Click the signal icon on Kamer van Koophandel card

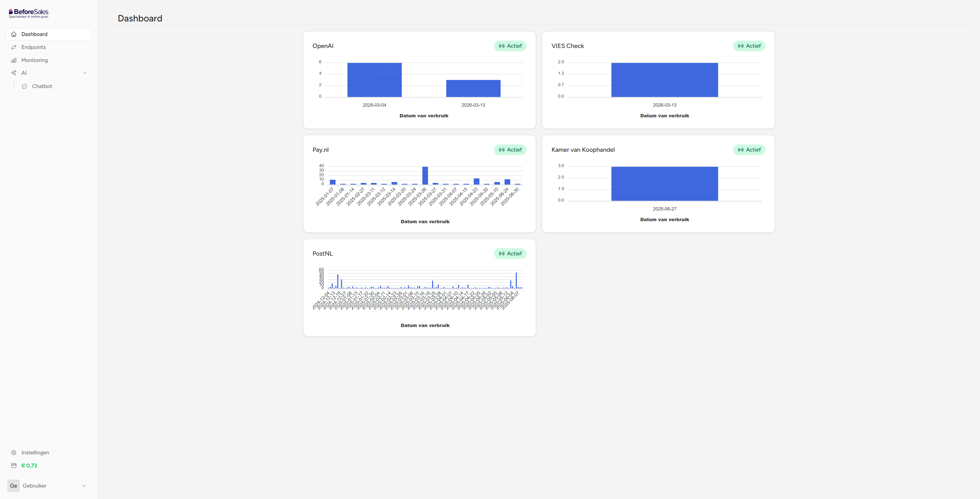tap(741, 150)
